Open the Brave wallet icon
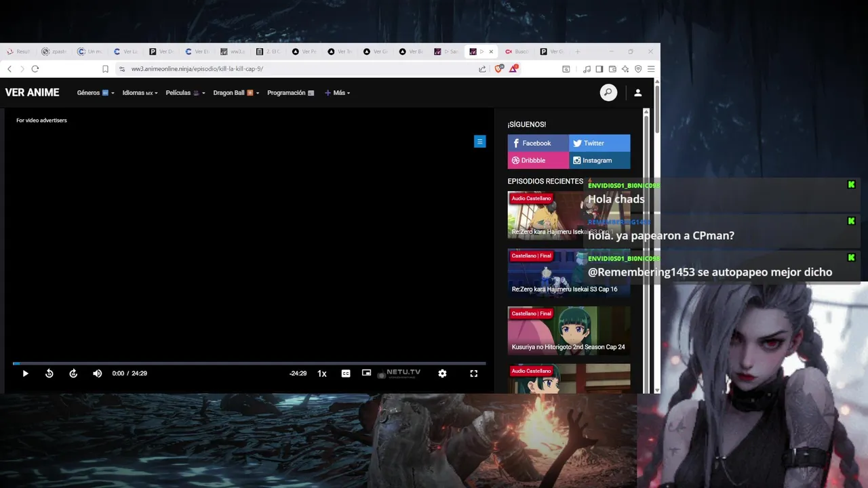Screen dimensions: 868x488 coord(612,68)
